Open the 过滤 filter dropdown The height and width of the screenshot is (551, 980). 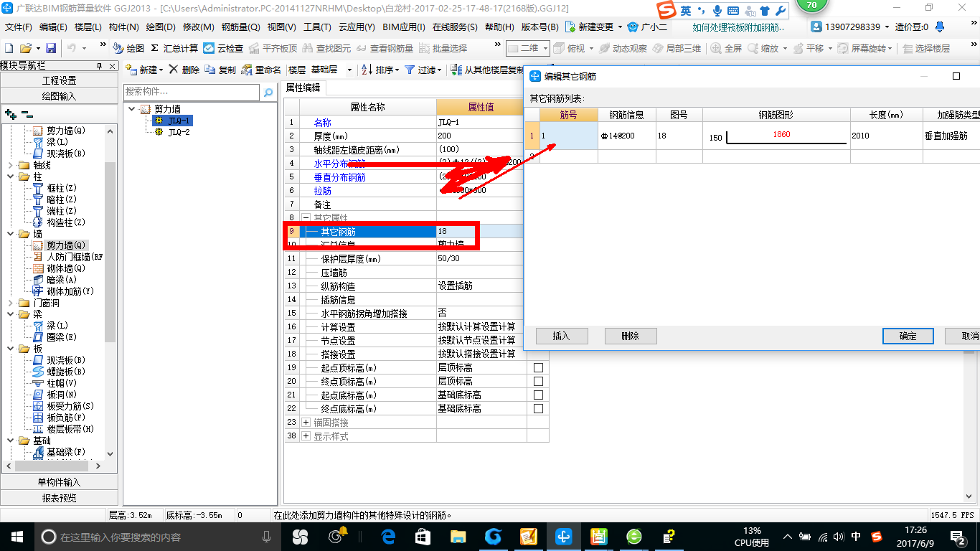click(440, 70)
